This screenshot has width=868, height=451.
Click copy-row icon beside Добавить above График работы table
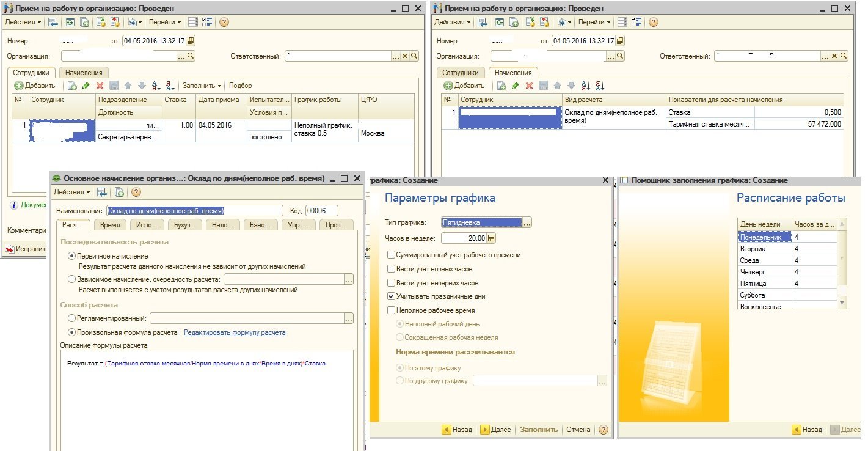(72, 86)
